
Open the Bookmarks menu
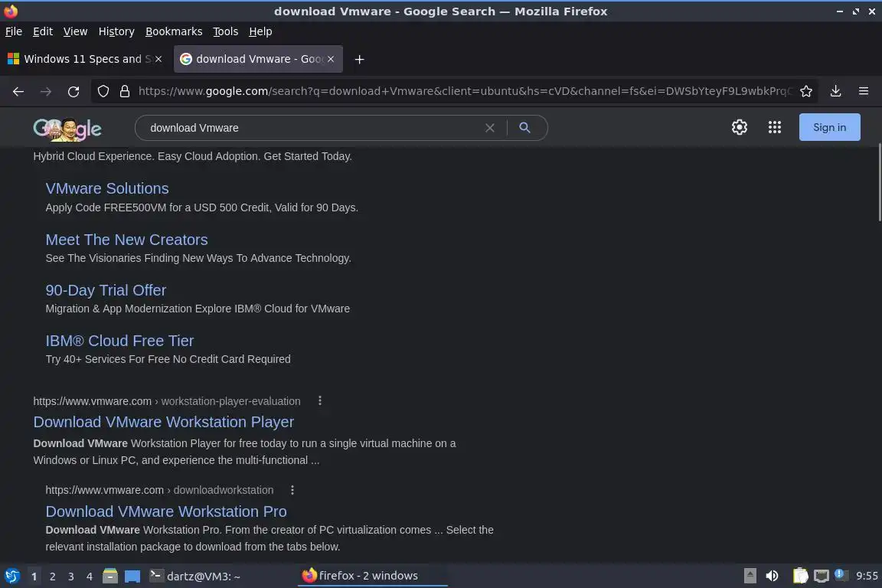click(174, 31)
